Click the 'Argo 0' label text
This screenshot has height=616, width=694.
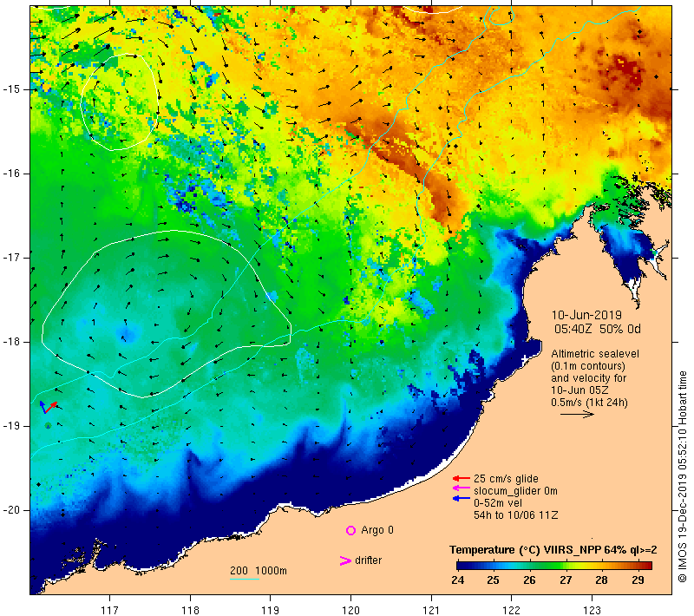coord(377,530)
